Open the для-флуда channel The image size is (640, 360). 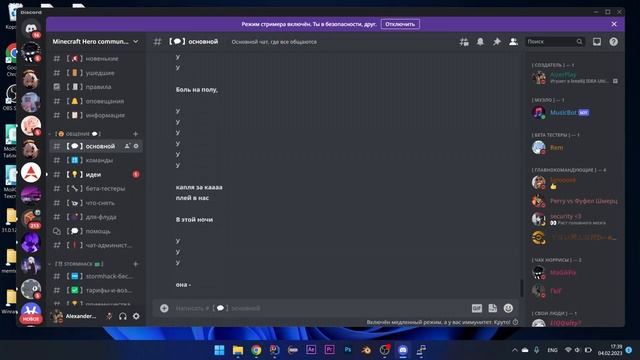96,217
